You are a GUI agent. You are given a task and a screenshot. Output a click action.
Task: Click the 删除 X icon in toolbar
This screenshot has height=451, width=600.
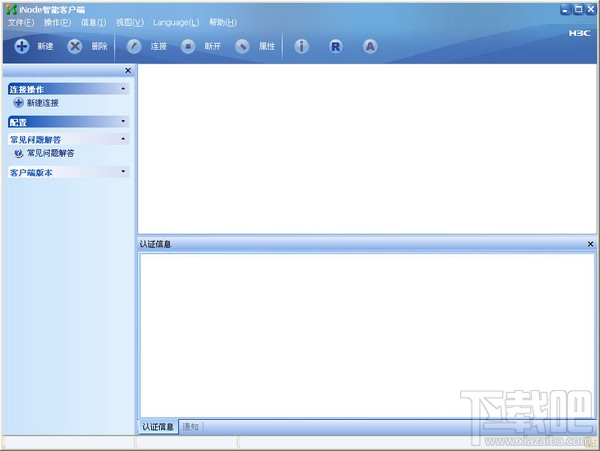coord(75,46)
